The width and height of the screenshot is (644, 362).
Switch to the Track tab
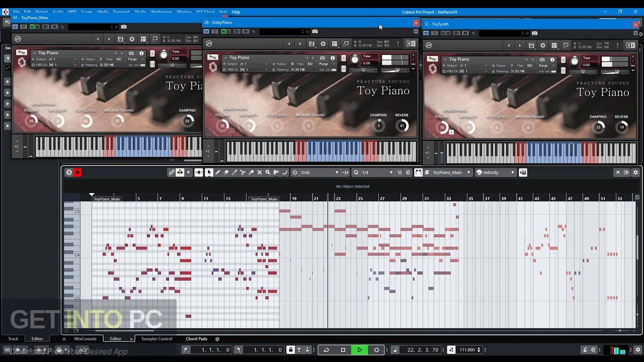click(13, 339)
